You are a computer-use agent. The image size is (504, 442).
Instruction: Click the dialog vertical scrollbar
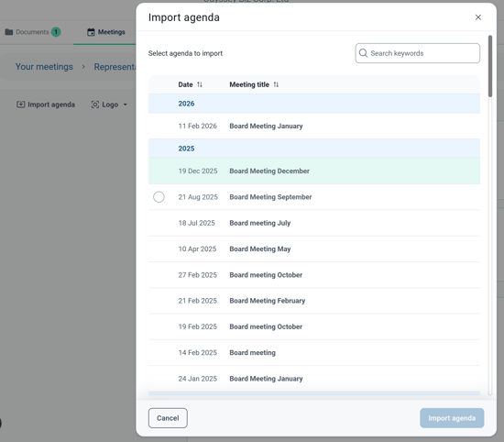(x=490, y=66)
